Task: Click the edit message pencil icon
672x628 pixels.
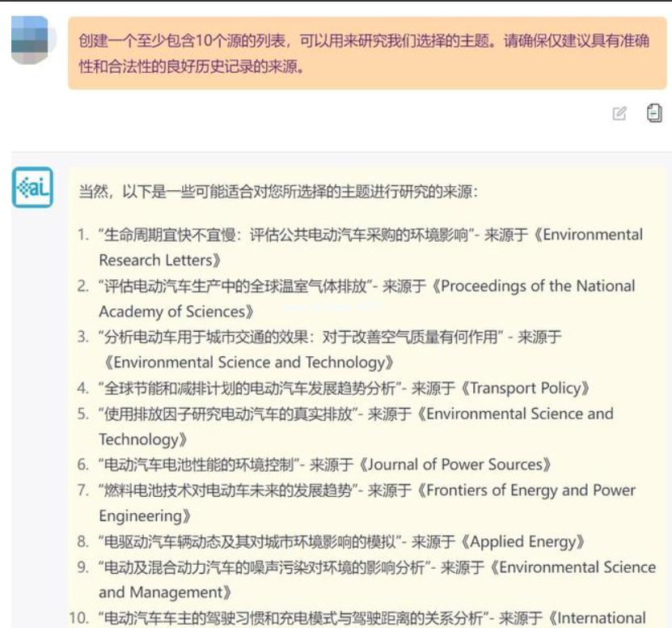Action: coord(619,114)
